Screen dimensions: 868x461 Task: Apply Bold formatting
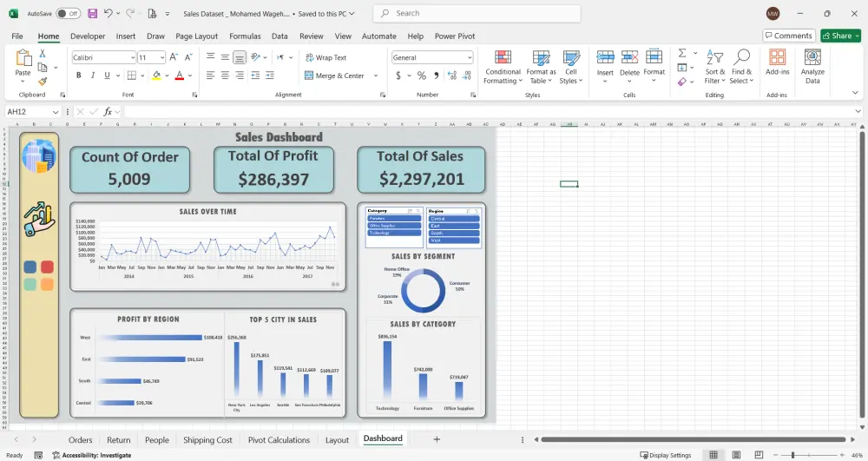(79, 76)
